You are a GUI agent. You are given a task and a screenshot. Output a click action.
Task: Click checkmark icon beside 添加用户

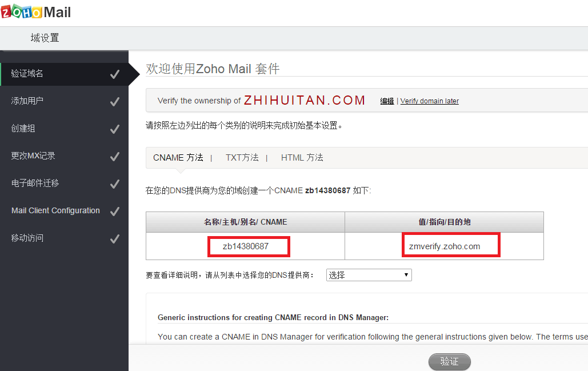[x=115, y=102]
